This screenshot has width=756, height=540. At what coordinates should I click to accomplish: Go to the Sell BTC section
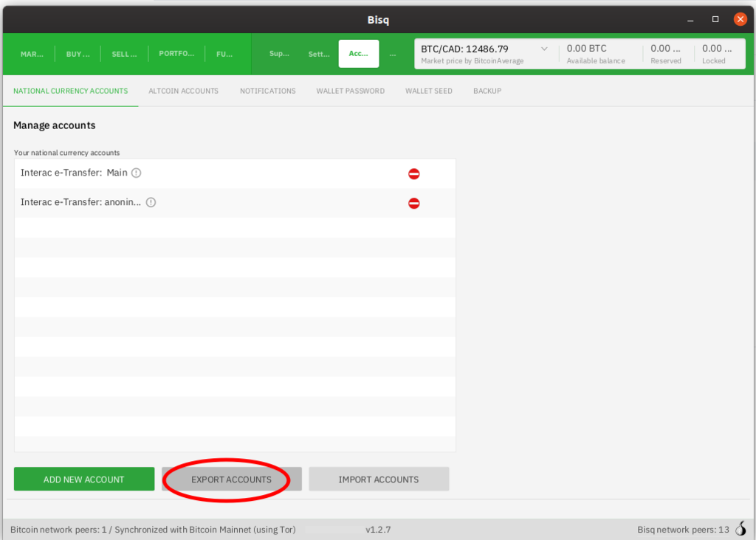[x=124, y=54]
